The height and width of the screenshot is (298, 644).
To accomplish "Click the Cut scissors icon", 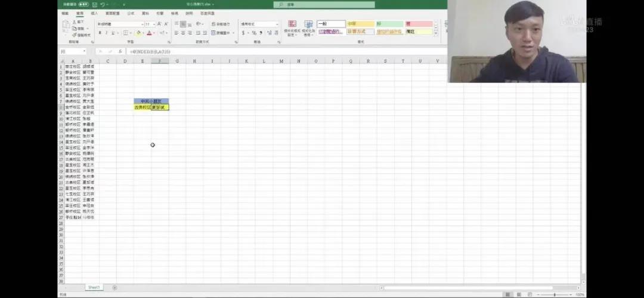I will point(75,22).
